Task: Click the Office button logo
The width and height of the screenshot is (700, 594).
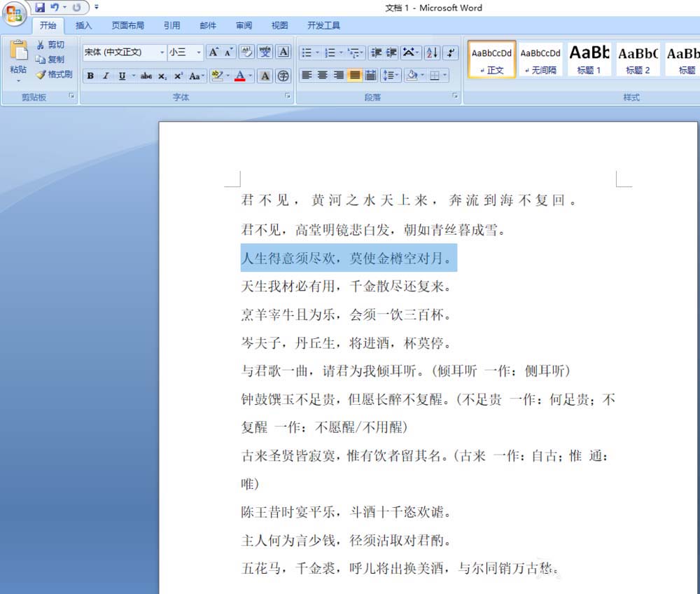Action: coord(14,14)
